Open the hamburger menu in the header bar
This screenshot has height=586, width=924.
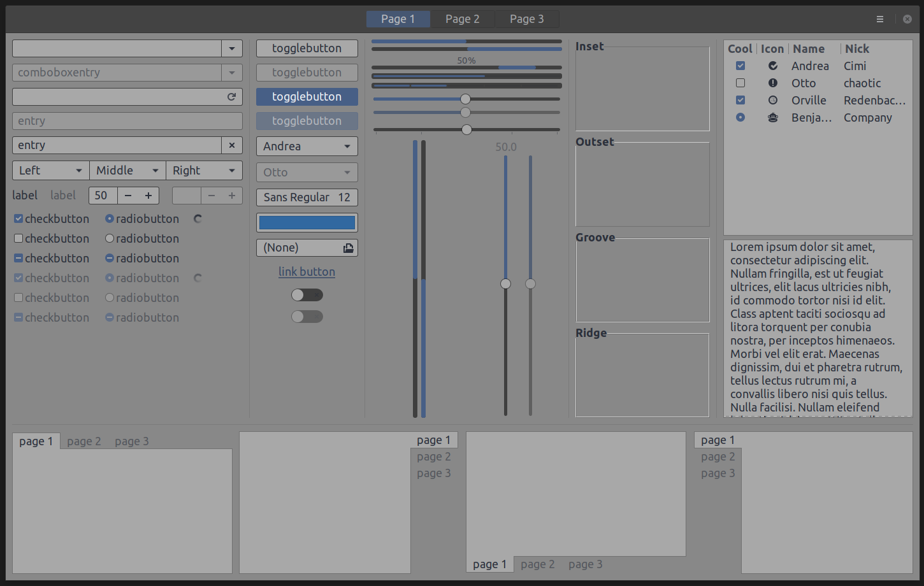pyautogui.click(x=880, y=19)
